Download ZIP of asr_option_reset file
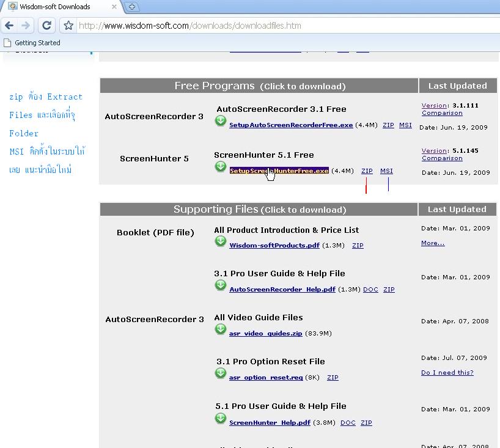 coord(333,377)
